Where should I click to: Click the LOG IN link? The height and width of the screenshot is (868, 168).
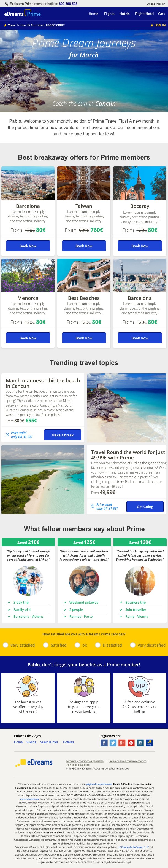(x=158, y=25)
